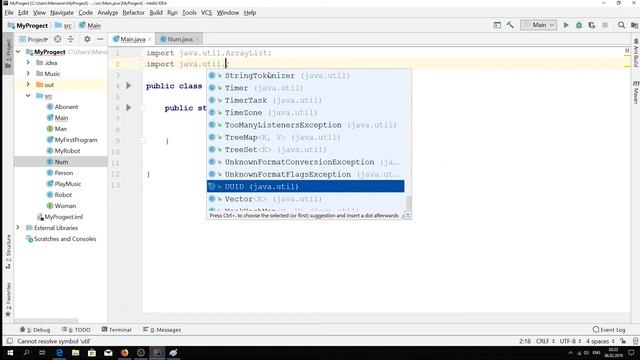Start Debug with the bug icon

[x=579, y=25]
